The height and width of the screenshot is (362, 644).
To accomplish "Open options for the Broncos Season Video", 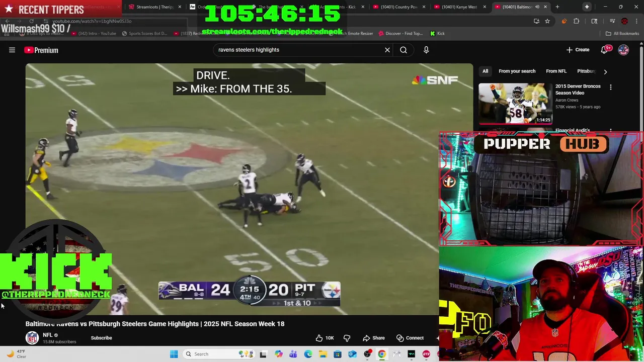I will pyautogui.click(x=611, y=87).
